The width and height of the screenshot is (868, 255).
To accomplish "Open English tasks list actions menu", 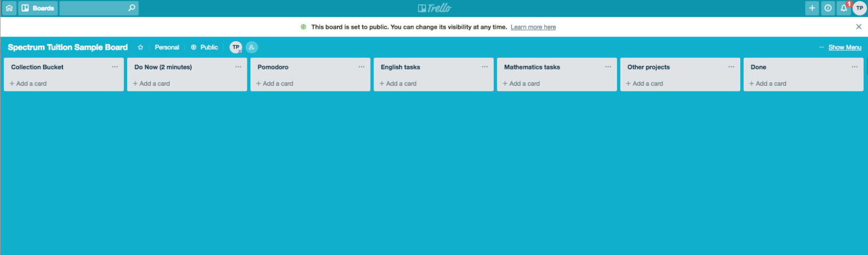I will [x=485, y=67].
